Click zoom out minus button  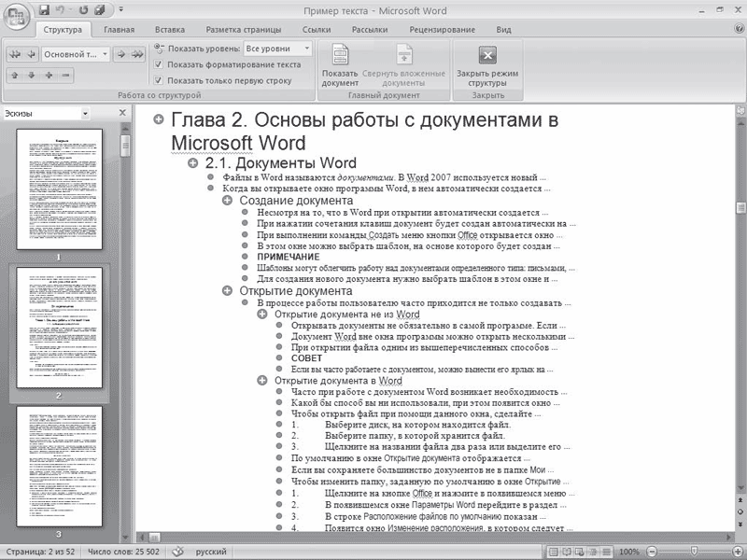click(x=651, y=552)
